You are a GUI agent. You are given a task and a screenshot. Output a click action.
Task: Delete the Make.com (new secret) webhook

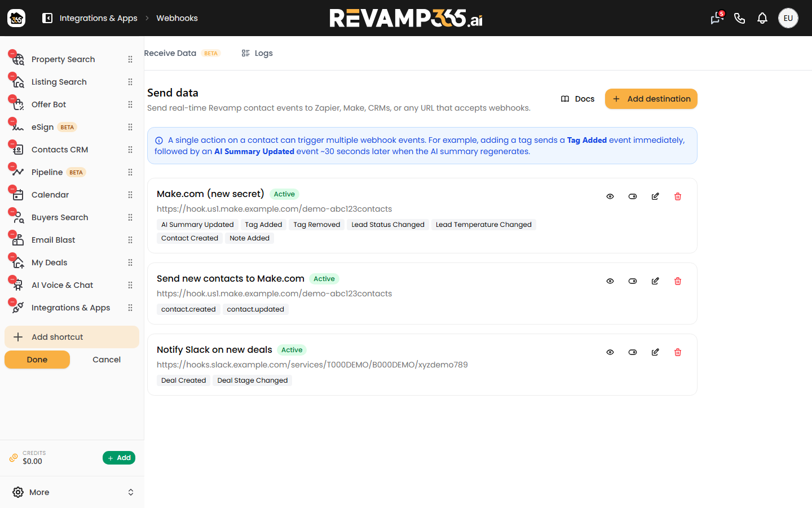coord(678,196)
